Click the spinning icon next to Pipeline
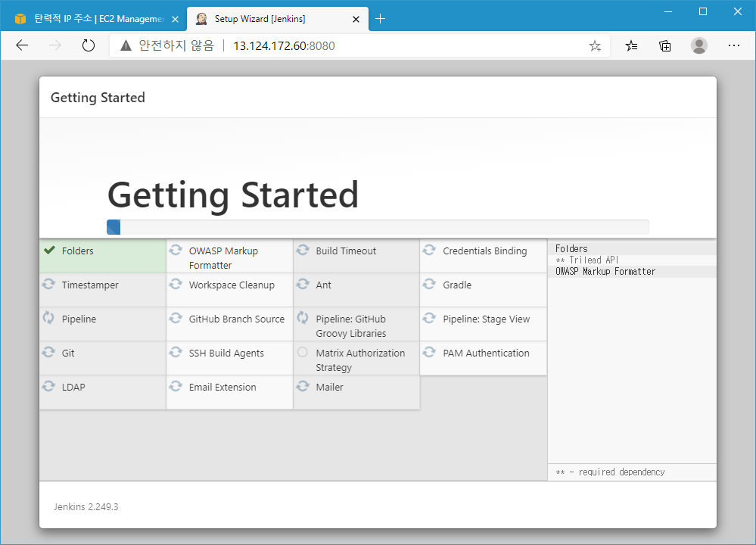The image size is (756, 545). [48, 318]
